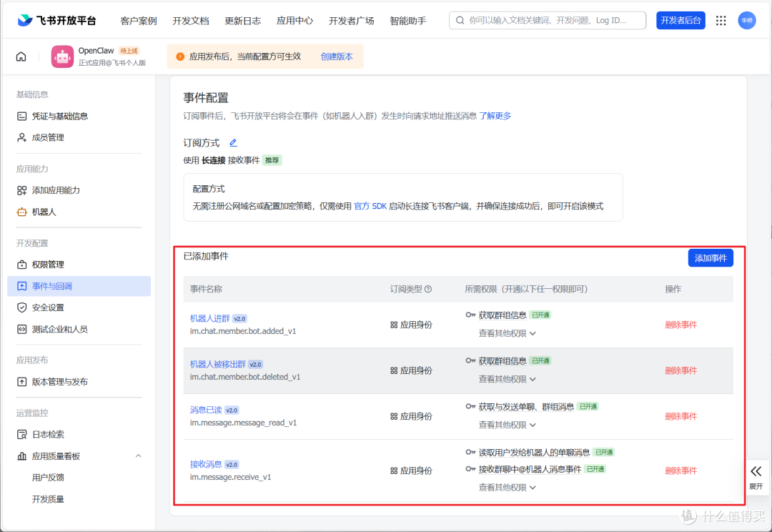This screenshot has width=772, height=532.
Task: Delete the 机器人被移出群 event
Action: tap(681, 371)
